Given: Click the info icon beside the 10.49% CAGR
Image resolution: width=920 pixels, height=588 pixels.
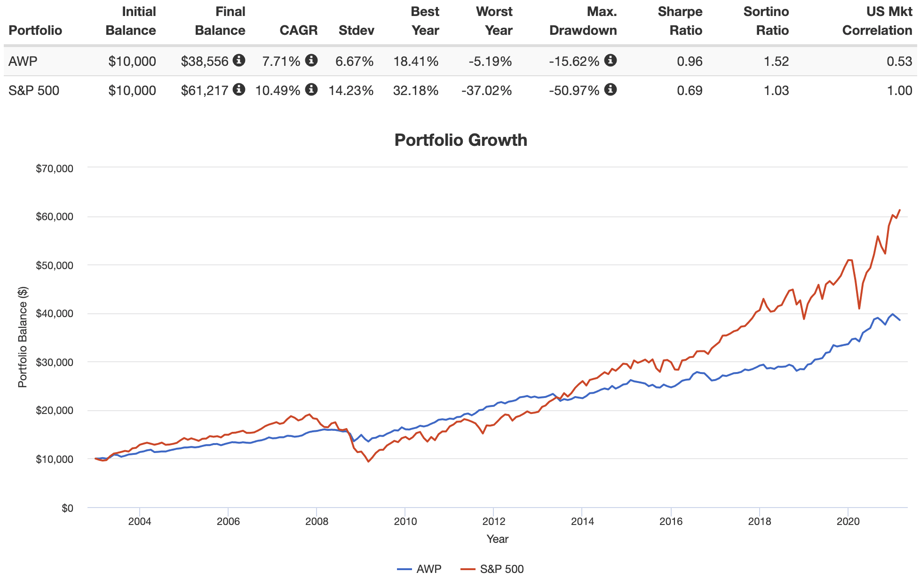Looking at the screenshot, I should coord(311,89).
